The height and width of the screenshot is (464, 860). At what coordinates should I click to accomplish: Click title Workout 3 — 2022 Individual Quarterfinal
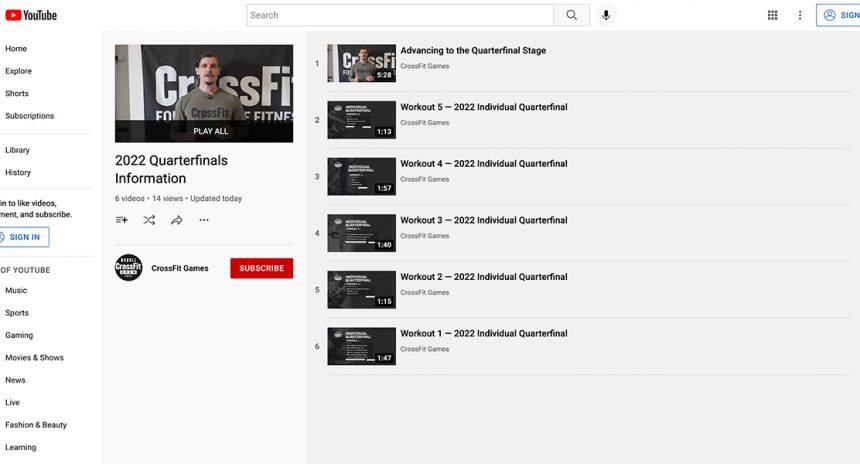[484, 220]
